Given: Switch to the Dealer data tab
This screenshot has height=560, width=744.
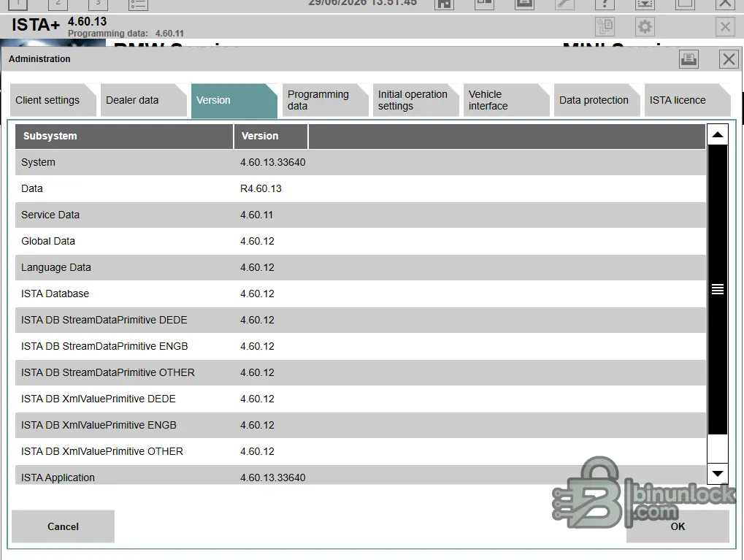Looking at the screenshot, I should point(143,100).
